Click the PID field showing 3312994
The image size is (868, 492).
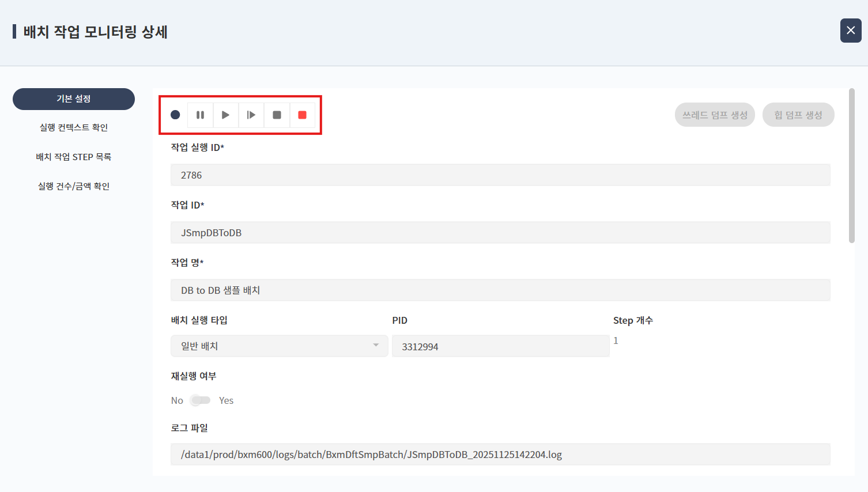click(x=500, y=347)
